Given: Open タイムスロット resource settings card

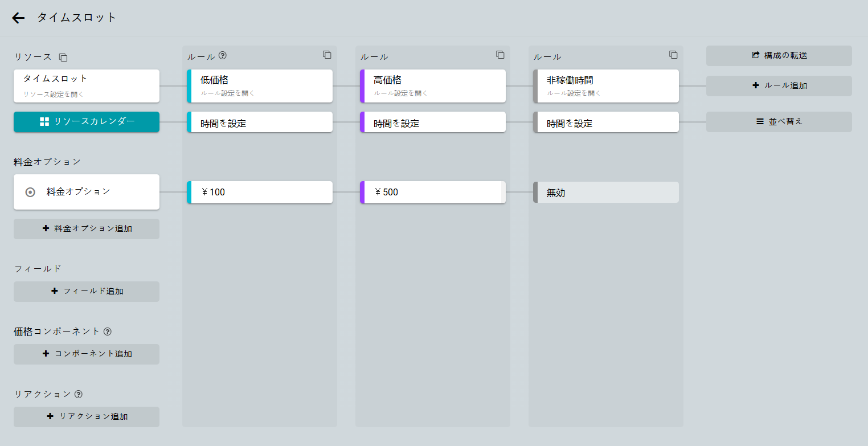Looking at the screenshot, I should pos(87,86).
